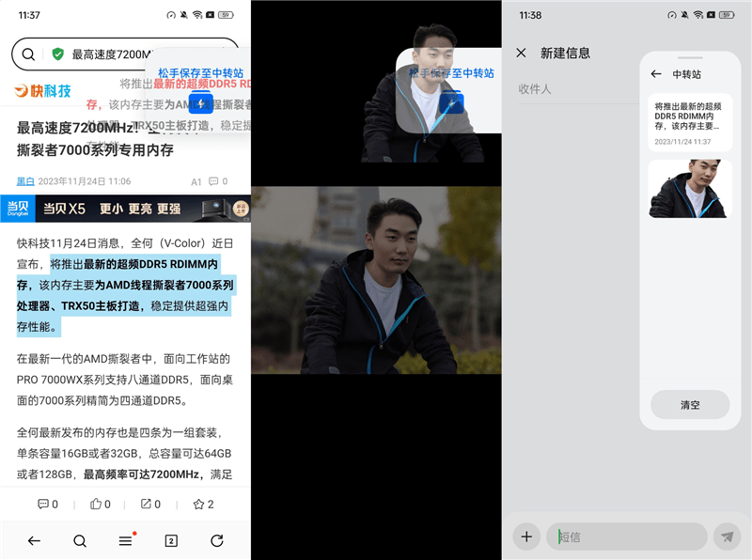This screenshot has height=560, width=752.
Task: Tap the Wi-Fi status icon in the messaging screen
Action: (698, 15)
